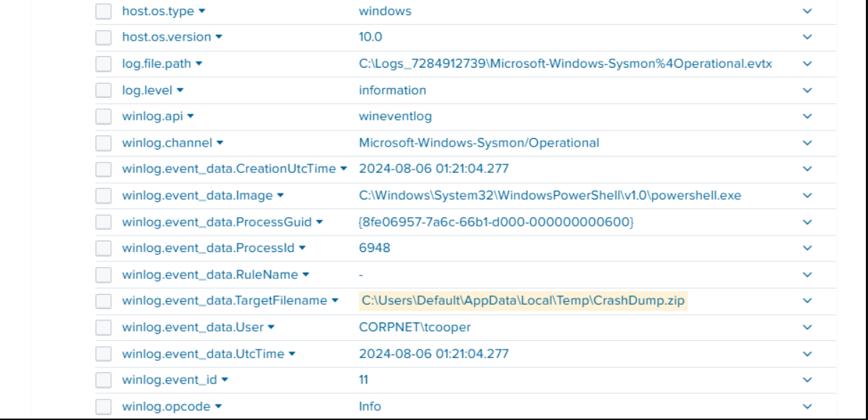Click the event ID value 11
This screenshot has height=420, width=868.
[364, 380]
